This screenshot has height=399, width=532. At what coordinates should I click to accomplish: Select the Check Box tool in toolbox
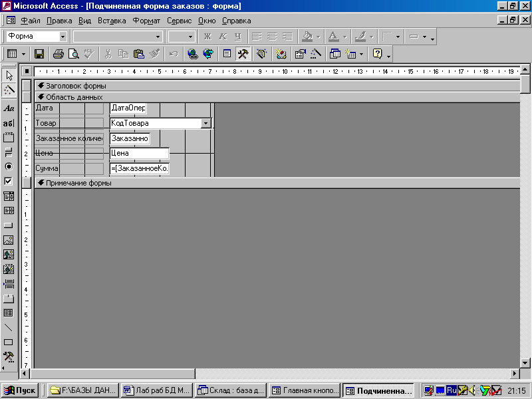[x=9, y=181]
